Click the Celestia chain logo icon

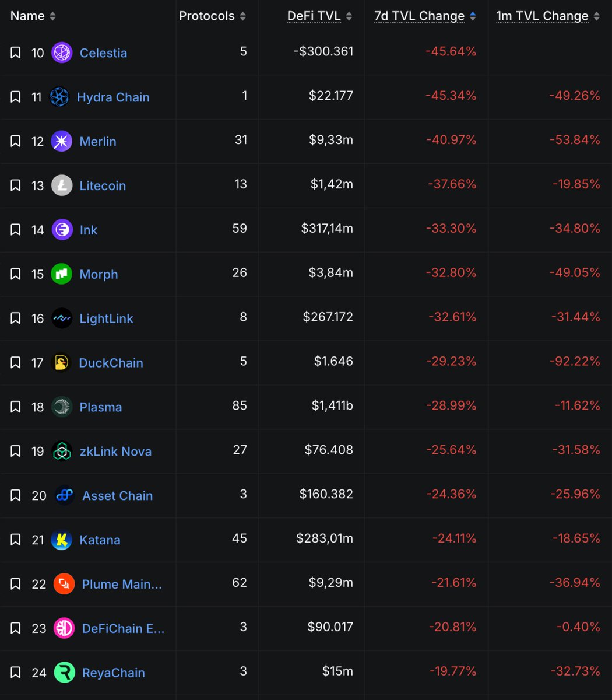(62, 53)
